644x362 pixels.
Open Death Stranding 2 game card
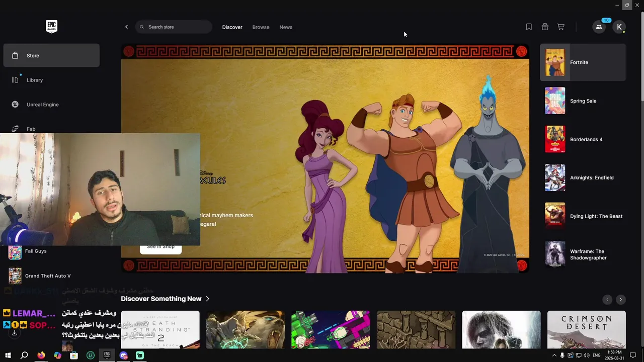(160, 329)
